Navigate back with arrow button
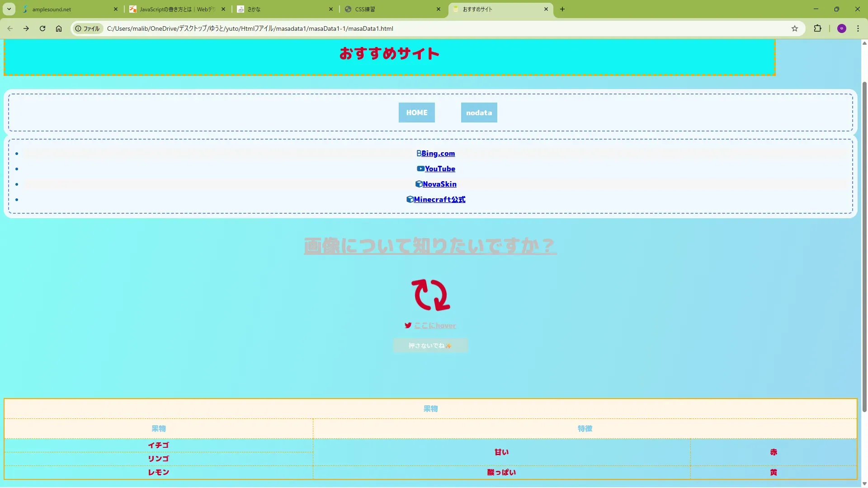 (x=10, y=28)
